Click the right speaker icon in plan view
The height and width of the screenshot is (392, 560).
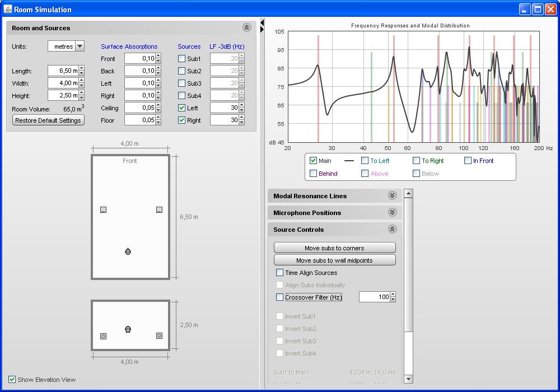pyautogui.click(x=159, y=210)
